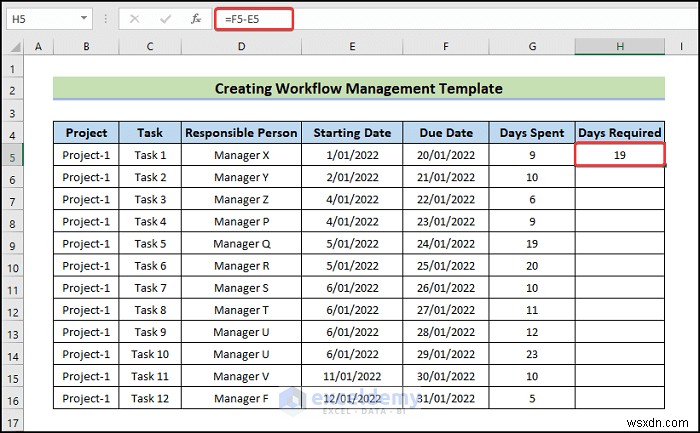The width and height of the screenshot is (700, 433).
Task: Click Days Spent value 20
Action: (x=532, y=266)
